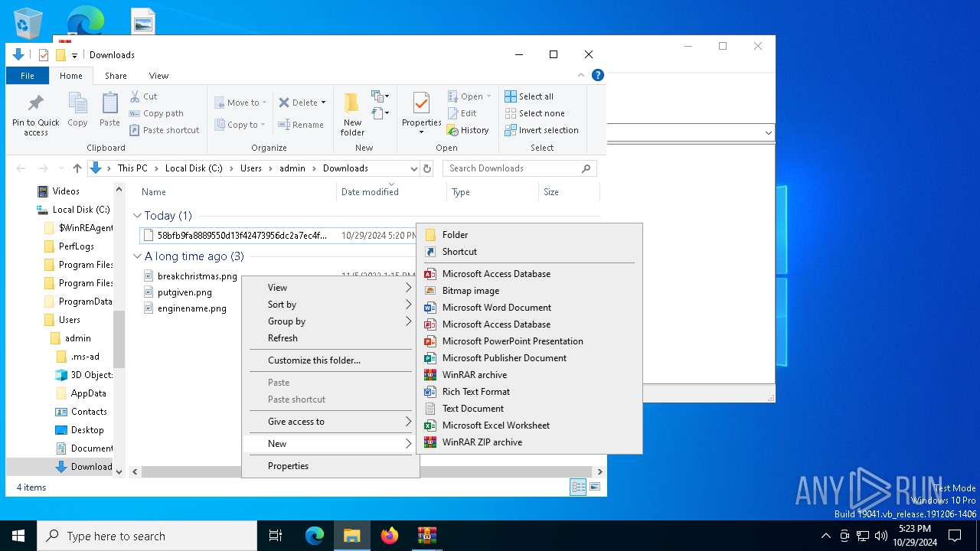
Task: Open Give access to submenu
Action: pos(331,422)
